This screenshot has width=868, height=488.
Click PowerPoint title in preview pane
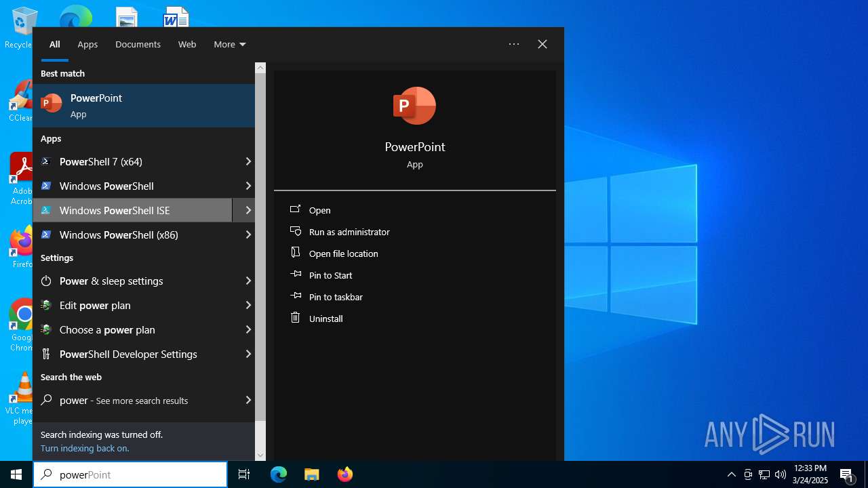click(415, 146)
